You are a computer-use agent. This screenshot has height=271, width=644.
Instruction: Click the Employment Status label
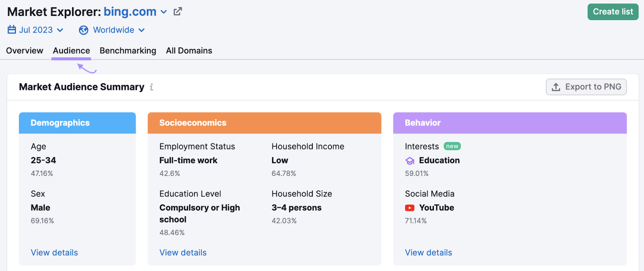point(197,147)
